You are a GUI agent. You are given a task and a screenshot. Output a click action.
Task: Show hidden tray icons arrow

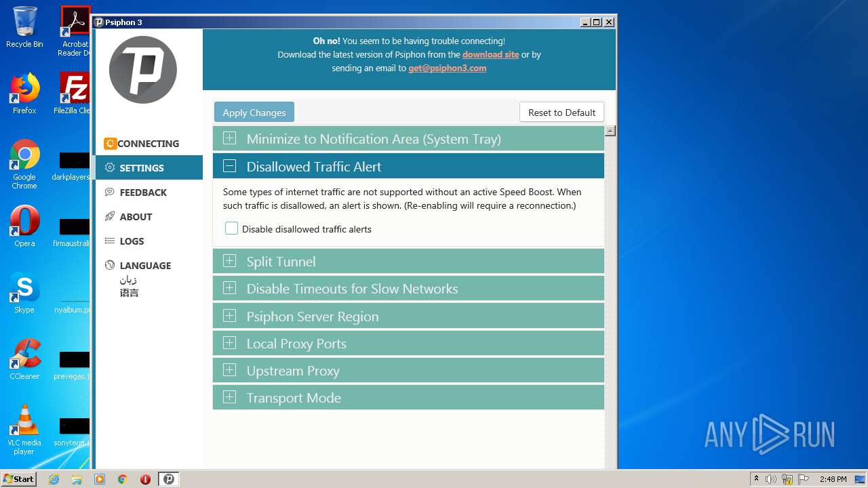(756, 479)
